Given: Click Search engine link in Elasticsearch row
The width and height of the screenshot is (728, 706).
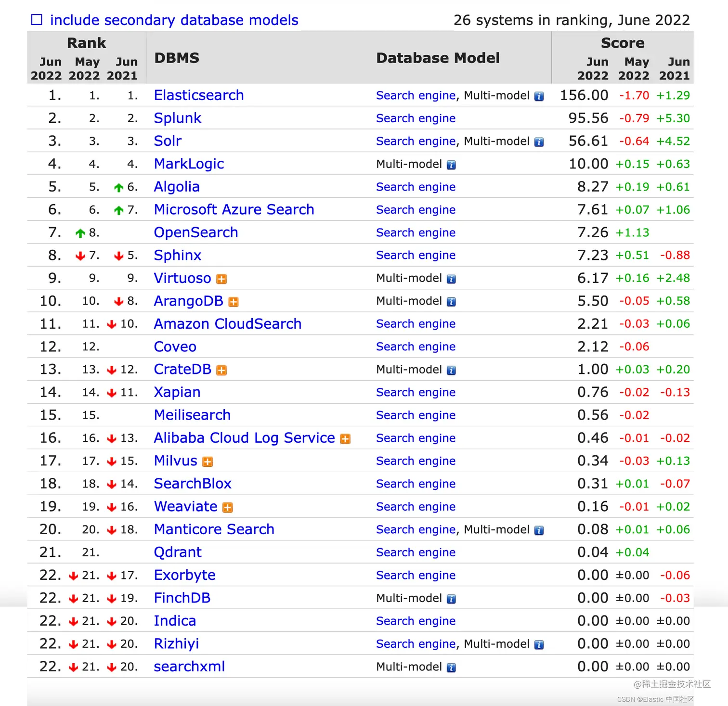Looking at the screenshot, I should tap(416, 96).
